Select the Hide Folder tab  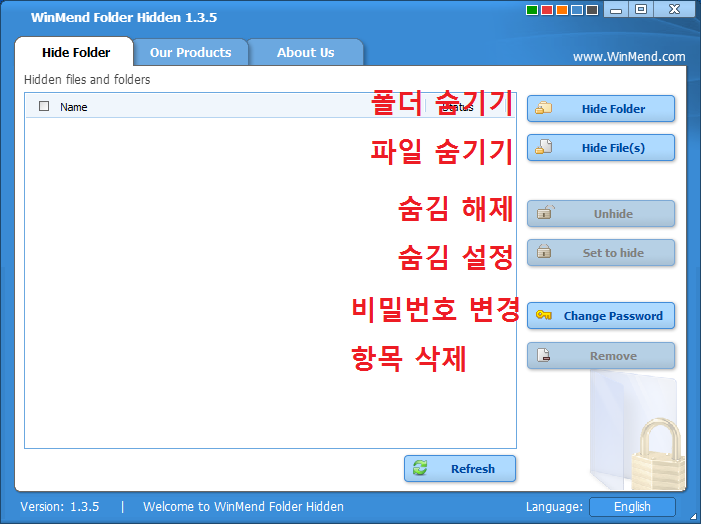click(76, 52)
